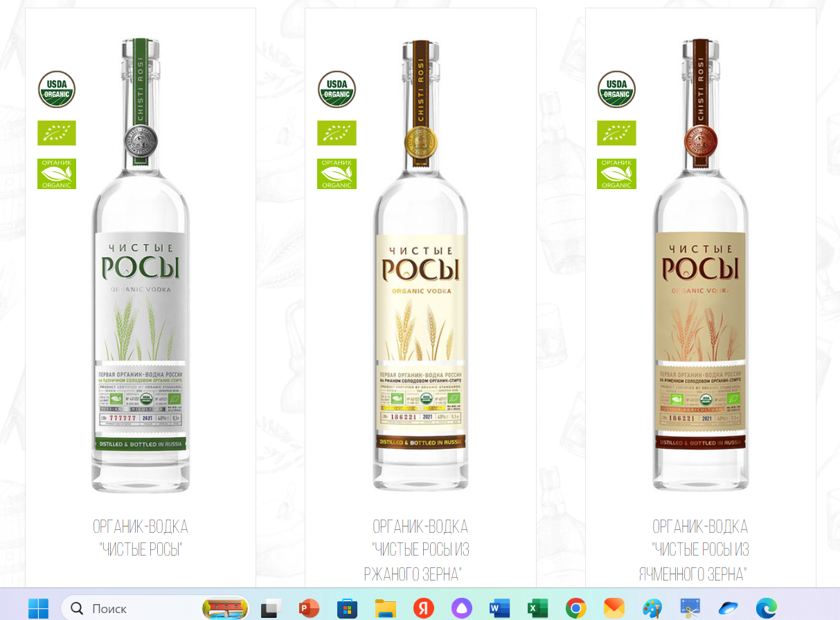Open Snipping Tool from the taskbar
The height and width of the screenshot is (620, 840).
click(690, 608)
